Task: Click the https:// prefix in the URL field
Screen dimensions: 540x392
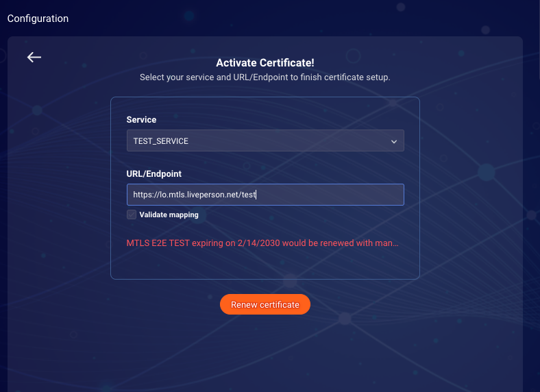Action: pyautogui.click(x=147, y=195)
